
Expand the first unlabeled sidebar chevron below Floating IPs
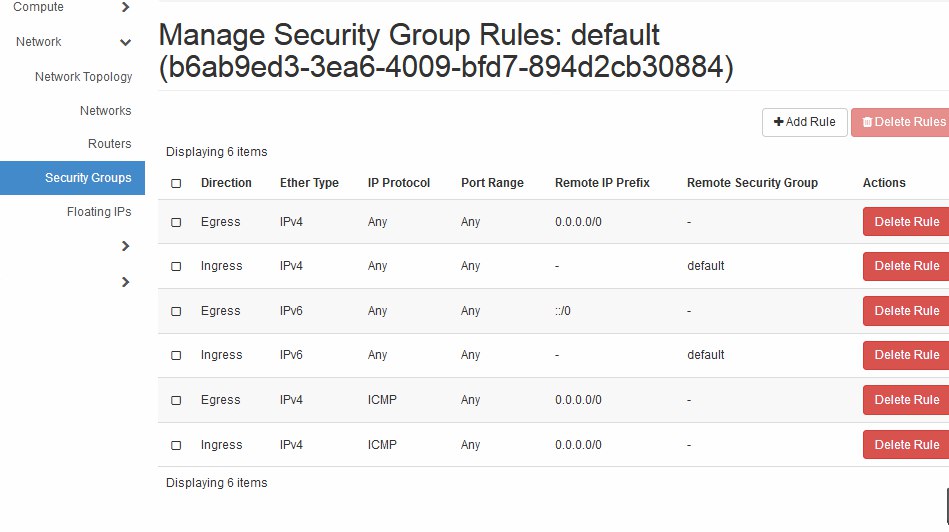[125, 246]
